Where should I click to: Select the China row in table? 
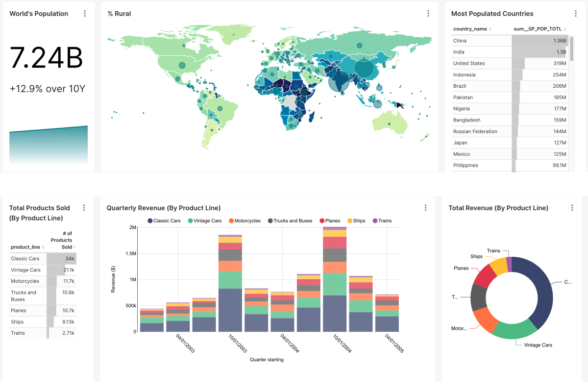[480, 41]
